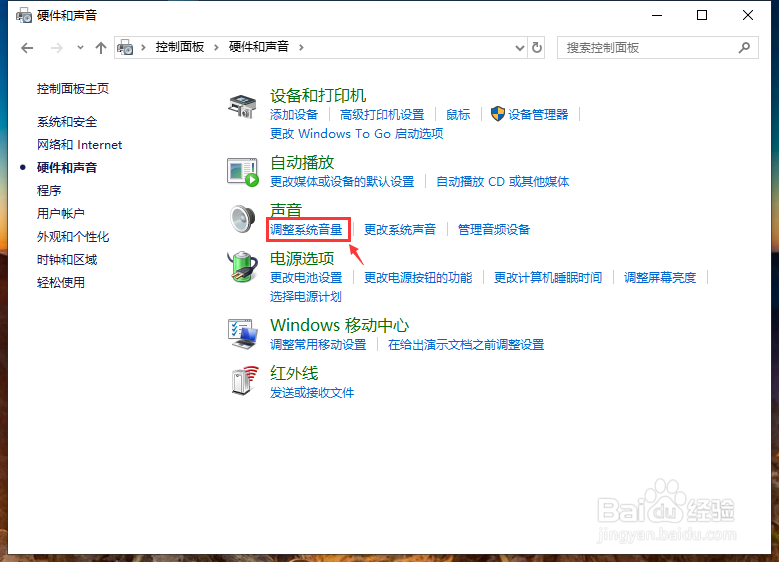This screenshot has width=779, height=562.
Task: Open 程序 category in sidebar
Action: (49, 190)
